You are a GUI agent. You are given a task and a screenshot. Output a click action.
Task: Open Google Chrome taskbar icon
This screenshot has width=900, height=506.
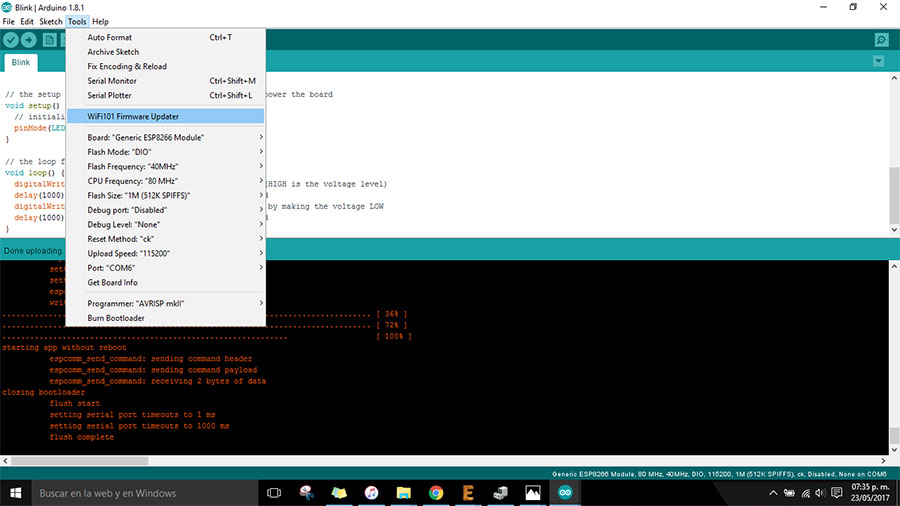pos(436,493)
